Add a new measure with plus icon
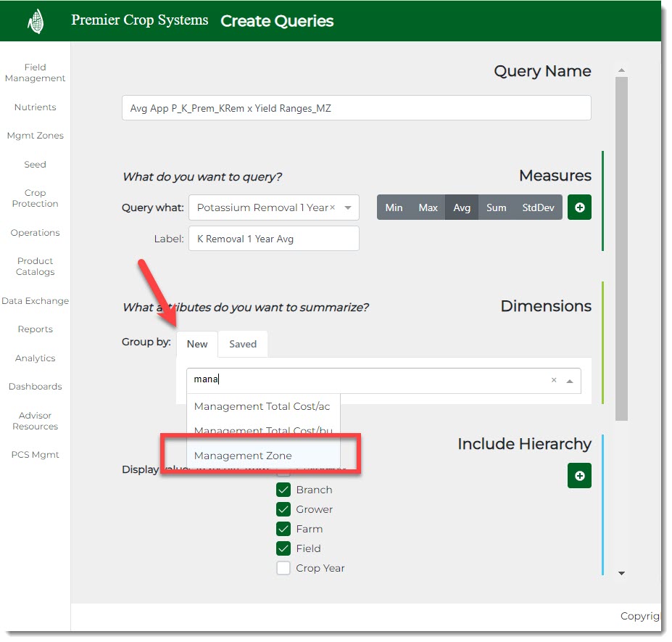Screen dimensions: 672x642 [x=579, y=207]
